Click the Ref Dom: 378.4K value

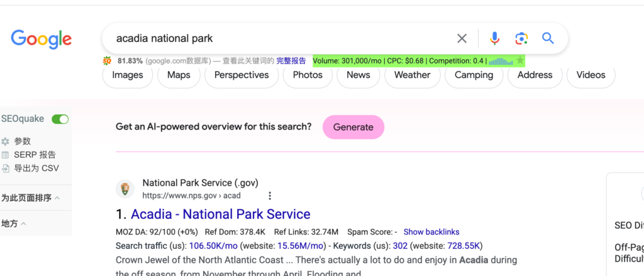(235, 232)
